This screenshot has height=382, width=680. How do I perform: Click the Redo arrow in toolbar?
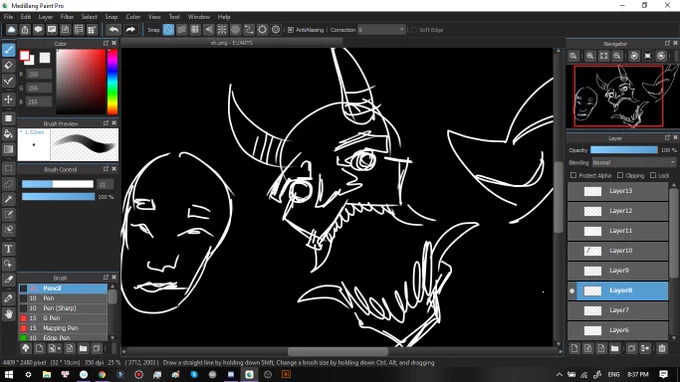tap(130, 30)
